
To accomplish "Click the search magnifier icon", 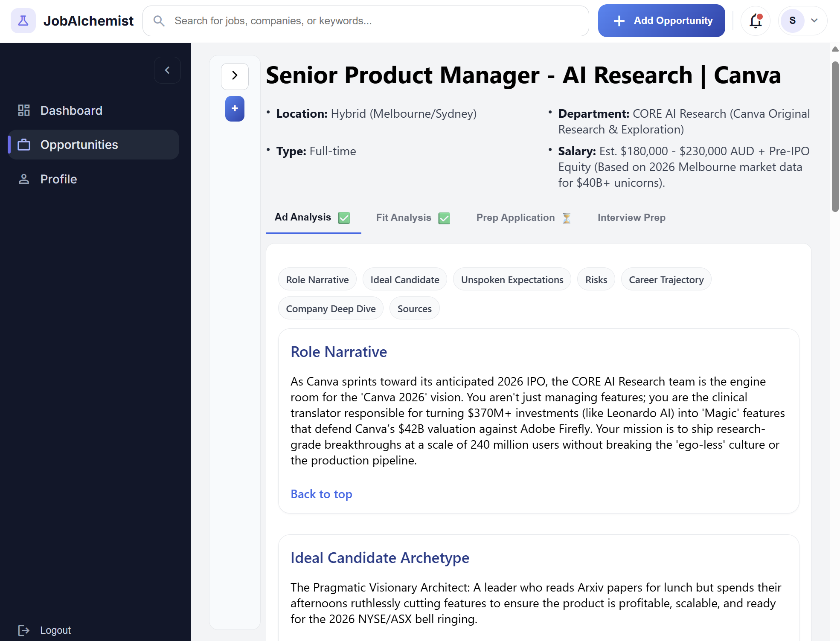I will pos(159,21).
